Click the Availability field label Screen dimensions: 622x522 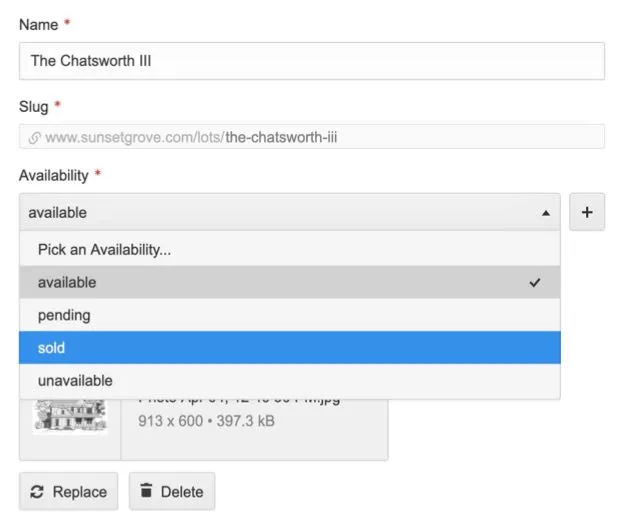pos(54,175)
